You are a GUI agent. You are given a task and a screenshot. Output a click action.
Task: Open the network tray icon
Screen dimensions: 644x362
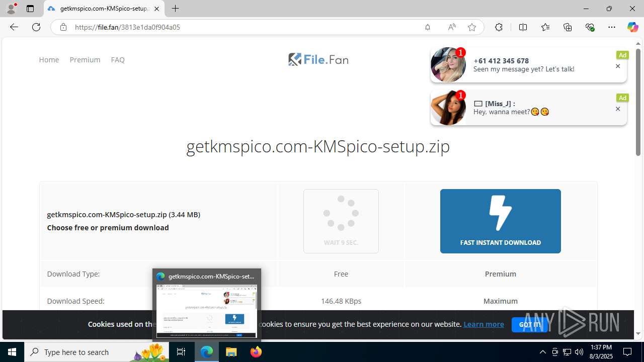click(567, 352)
